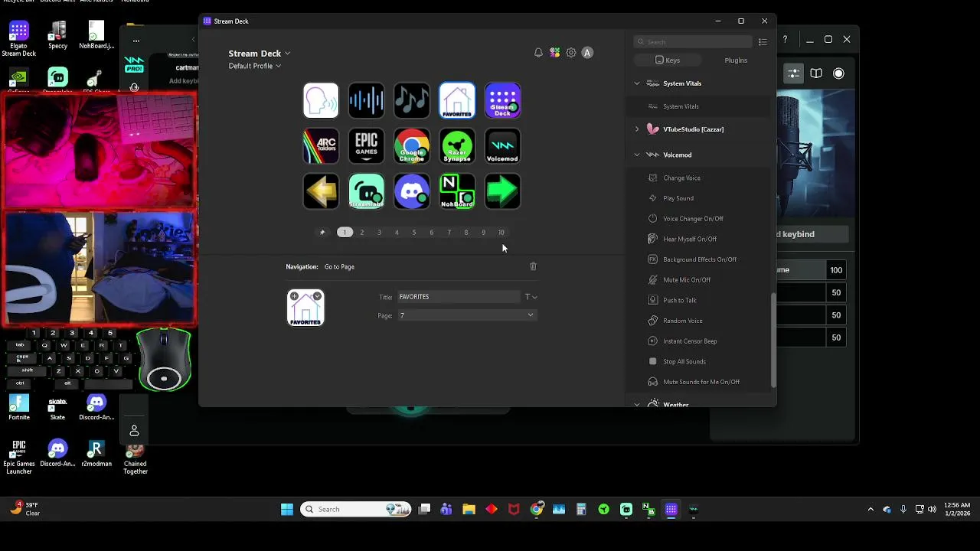This screenshot has width=980, height=551.
Task: Click the Title field with FAVORITES
Action: [x=458, y=297]
